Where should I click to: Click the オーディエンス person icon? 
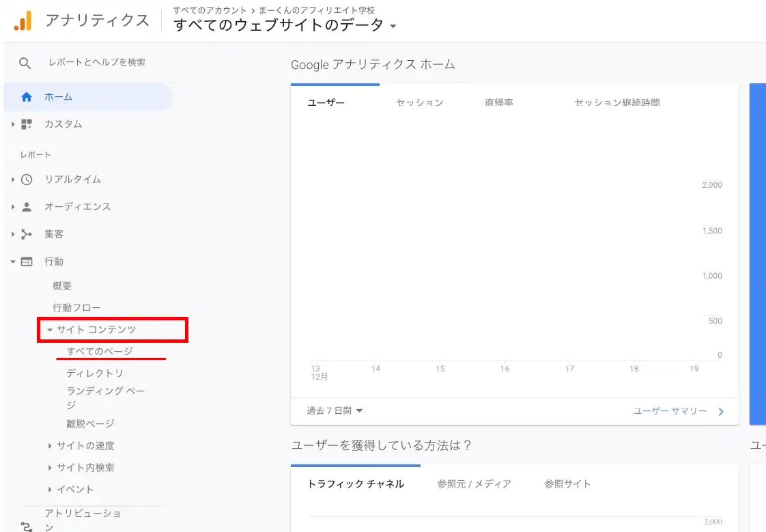pos(27,207)
